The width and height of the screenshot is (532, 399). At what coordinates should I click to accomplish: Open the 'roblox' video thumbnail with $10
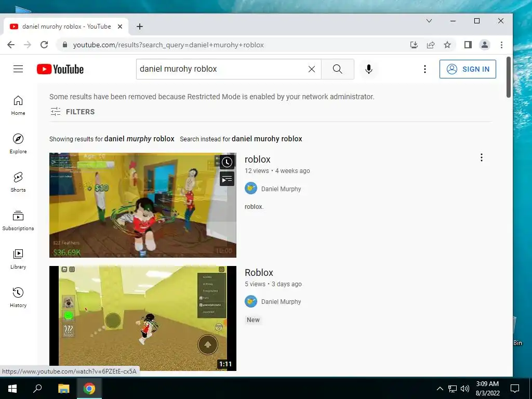tap(143, 205)
